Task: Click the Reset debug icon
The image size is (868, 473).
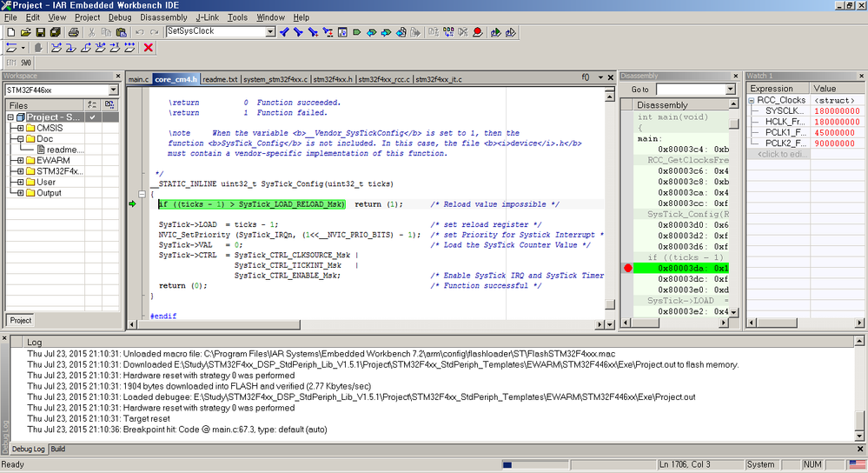Action: pos(11,48)
